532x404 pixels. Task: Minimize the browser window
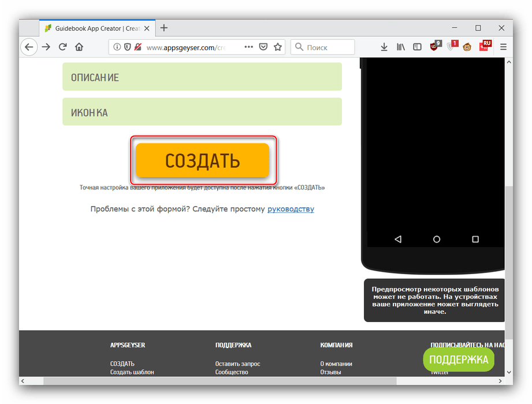pos(455,28)
